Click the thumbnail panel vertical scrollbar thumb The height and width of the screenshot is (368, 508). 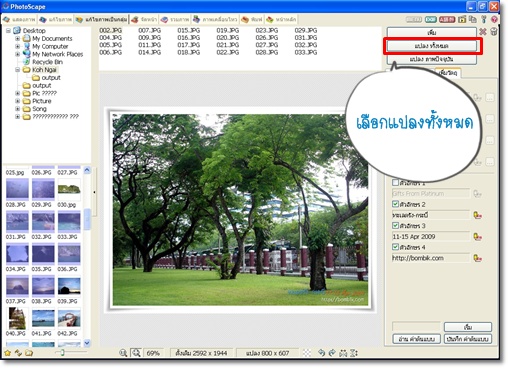point(87,219)
